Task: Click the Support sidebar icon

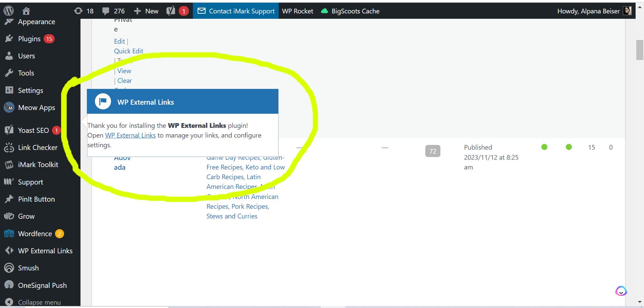Action: (9, 182)
